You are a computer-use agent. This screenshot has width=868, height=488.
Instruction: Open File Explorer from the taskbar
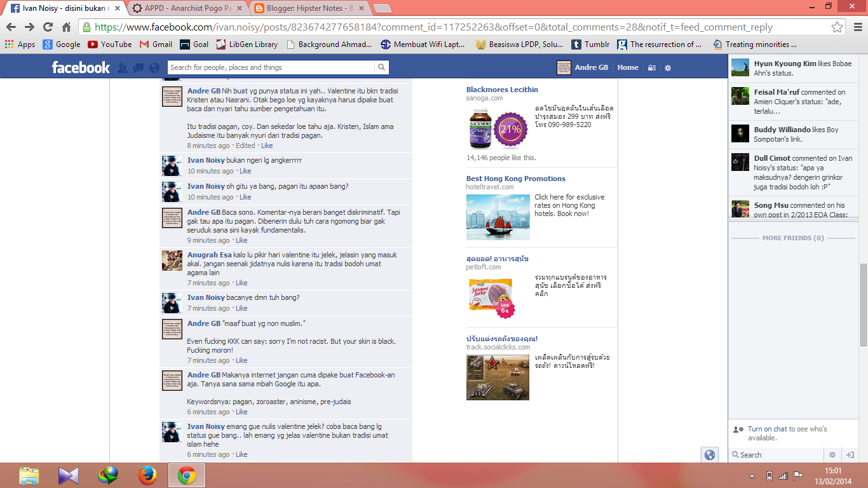point(29,475)
